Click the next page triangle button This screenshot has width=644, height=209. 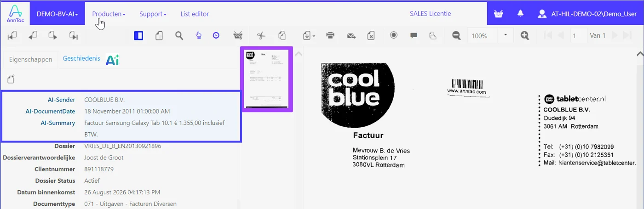[615, 35]
